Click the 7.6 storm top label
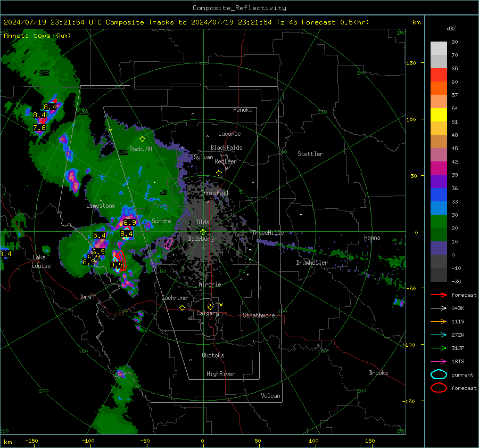The height and width of the screenshot is (448, 479). tap(39, 127)
